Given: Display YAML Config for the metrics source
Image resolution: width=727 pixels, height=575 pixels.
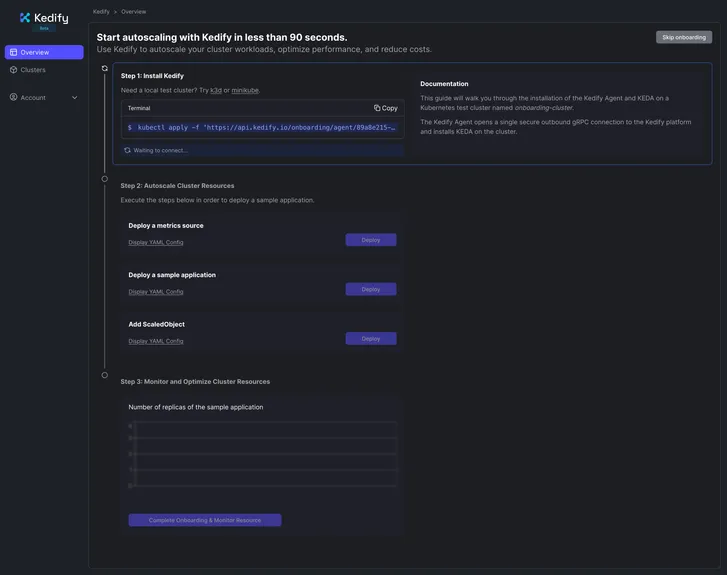Looking at the screenshot, I should tap(156, 242).
